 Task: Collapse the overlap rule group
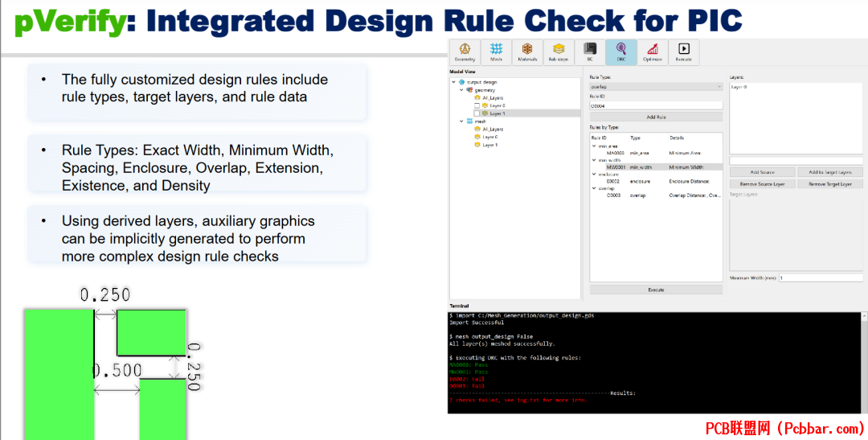pyautogui.click(x=594, y=188)
